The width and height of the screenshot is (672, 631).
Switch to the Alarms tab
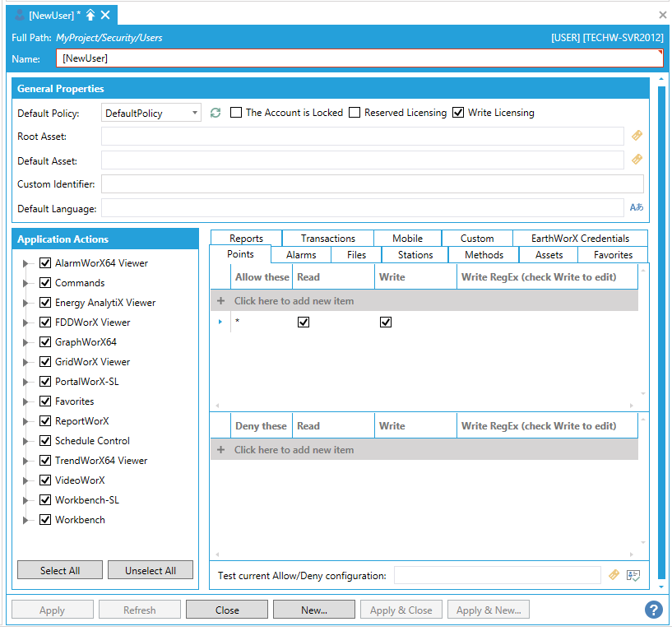tap(301, 255)
